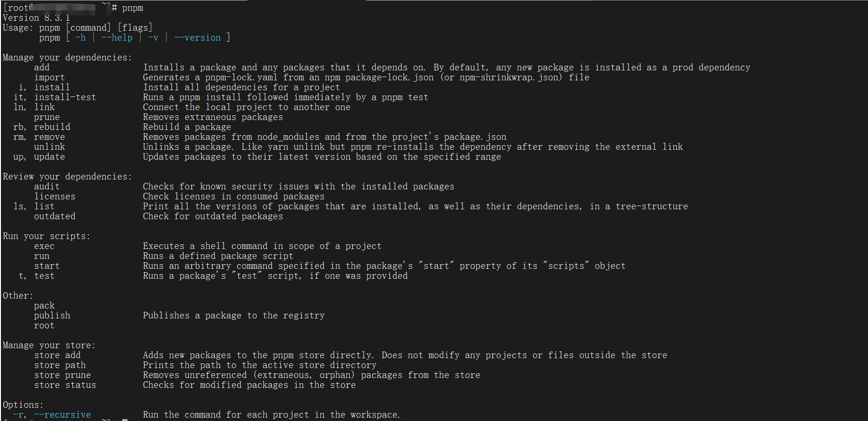
Task: Click the 'Version 8.3.1' line
Action: 36,18
